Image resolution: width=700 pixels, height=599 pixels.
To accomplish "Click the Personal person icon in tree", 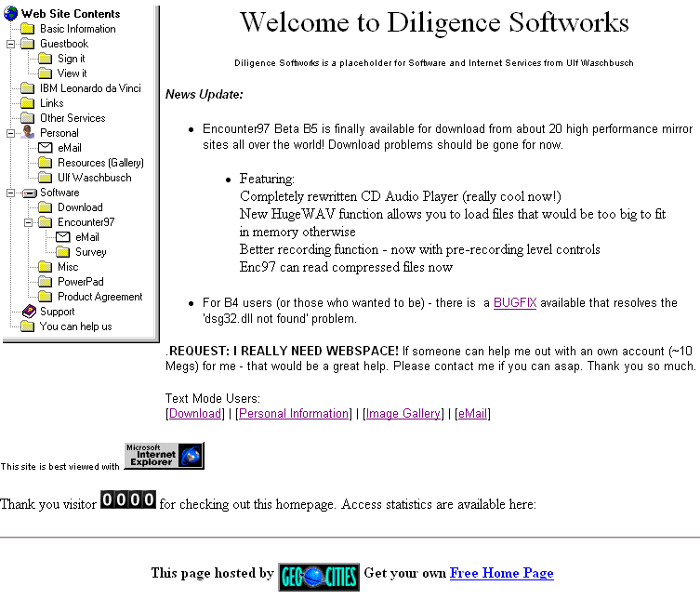I will [x=27, y=133].
